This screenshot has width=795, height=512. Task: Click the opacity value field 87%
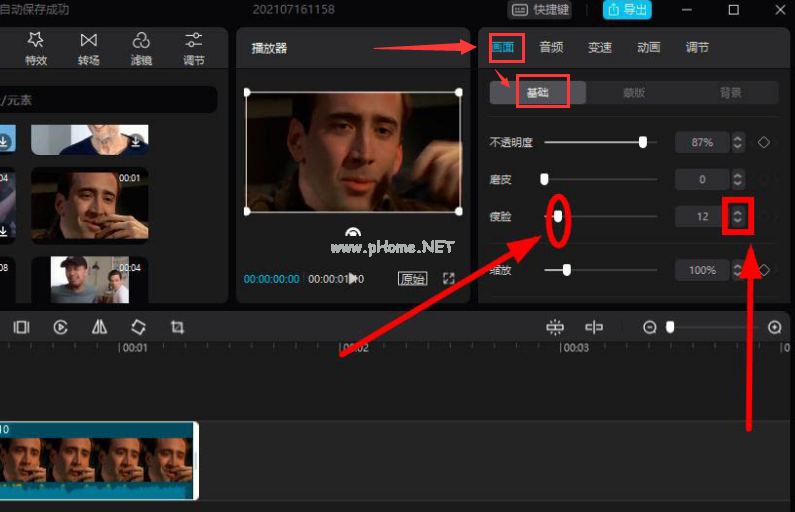point(702,142)
